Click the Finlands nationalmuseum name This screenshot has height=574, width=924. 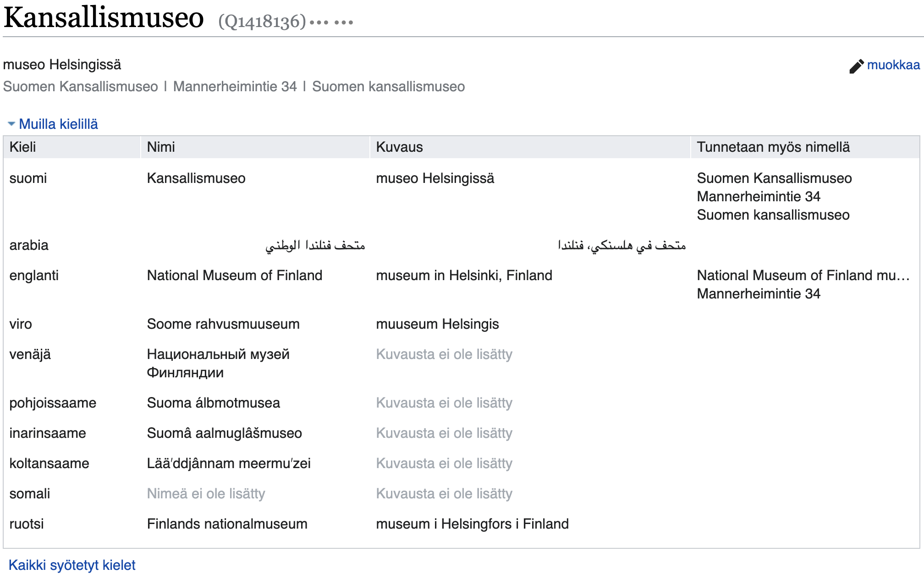[x=227, y=524]
